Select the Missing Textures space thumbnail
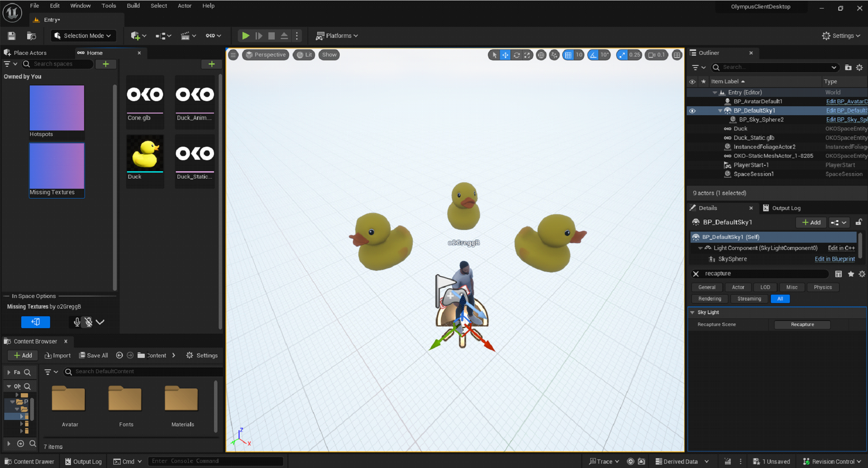The width and height of the screenshot is (868, 468). pyautogui.click(x=57, y=166)
